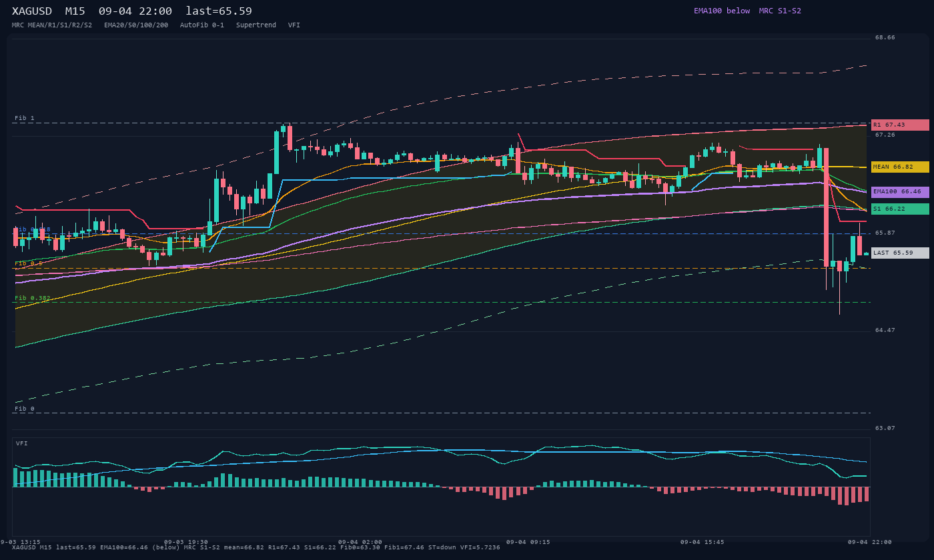Click the MEAN 66.82 price tag
Image resolution: width=934 pixels, height=560 pixels.
pos(900,167)
